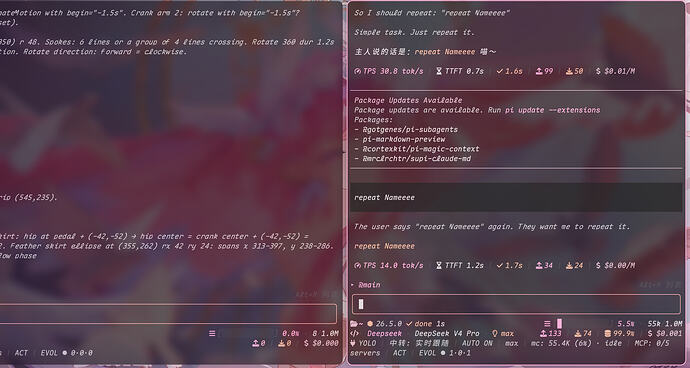Focus the prompt input in the left pane
The image size is (690, 368).
(168, 313)
